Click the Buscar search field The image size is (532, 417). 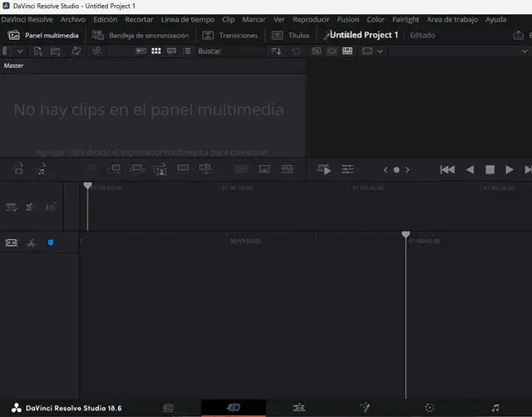click(x=231, y=52)
